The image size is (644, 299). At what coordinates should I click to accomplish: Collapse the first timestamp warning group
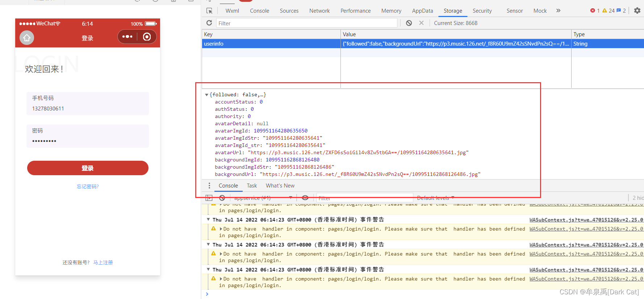coord(208,219)
